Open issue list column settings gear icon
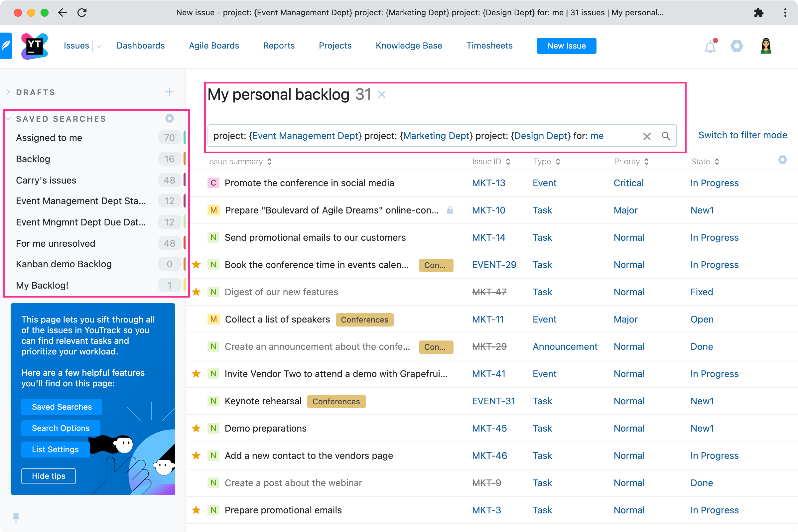Screen dimensions: 798x532 (x=783, y=160)
